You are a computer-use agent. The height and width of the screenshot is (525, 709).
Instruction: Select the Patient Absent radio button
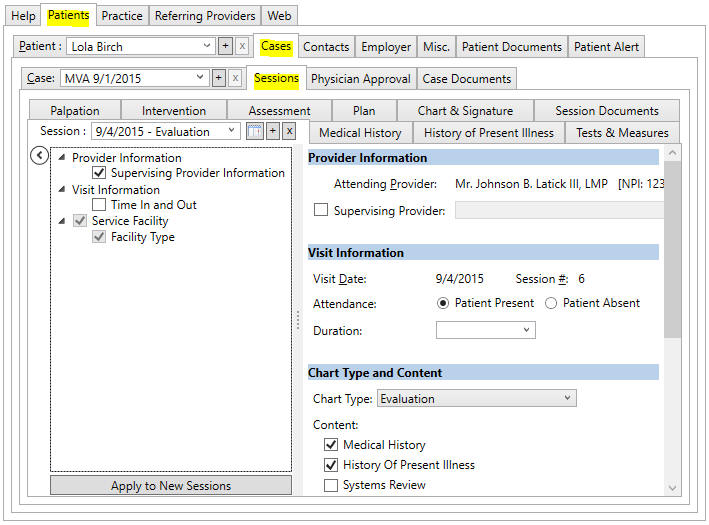(552, 303)
